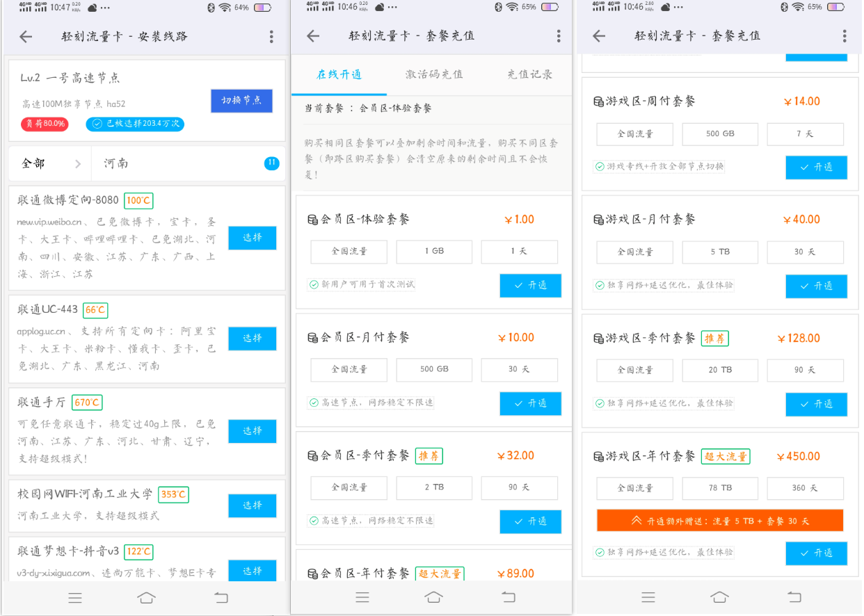Tap the orange 开通额外赠送 bonus banner
Viewport: 864px width, 616px height.
tap(719, 519)
